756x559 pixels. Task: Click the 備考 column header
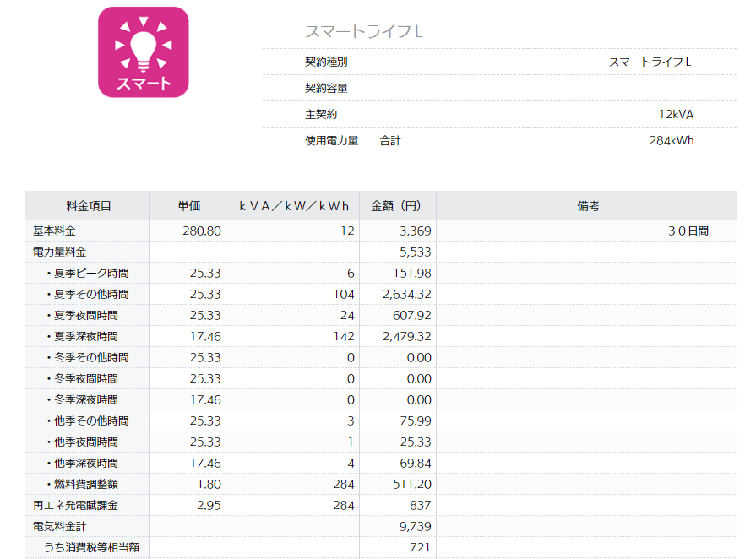click(x=588, y=206)
